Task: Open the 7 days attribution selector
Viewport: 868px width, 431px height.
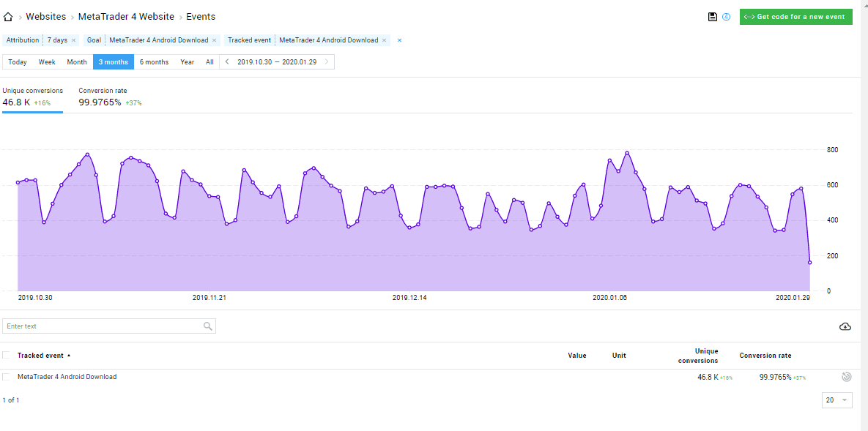Action: [57, 40]
